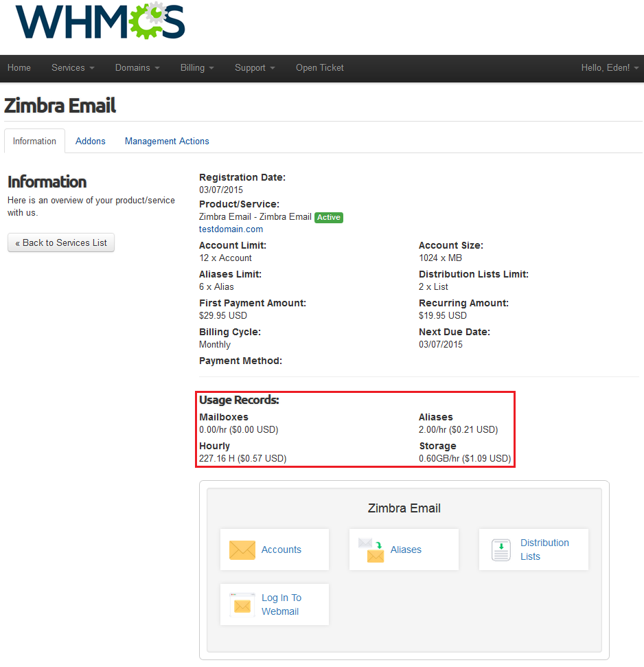This screenshot has height=667, width=644.
Task: Click the '6 x Alias' value
Action: point(216,286)
